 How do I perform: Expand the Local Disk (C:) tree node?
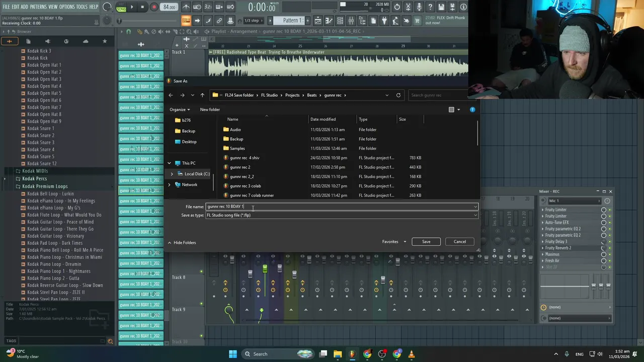(172, 174)
